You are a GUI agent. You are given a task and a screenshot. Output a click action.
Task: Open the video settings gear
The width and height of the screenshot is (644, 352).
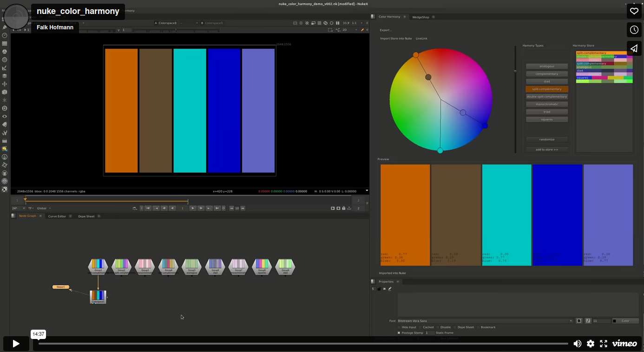tap(590, 344)
